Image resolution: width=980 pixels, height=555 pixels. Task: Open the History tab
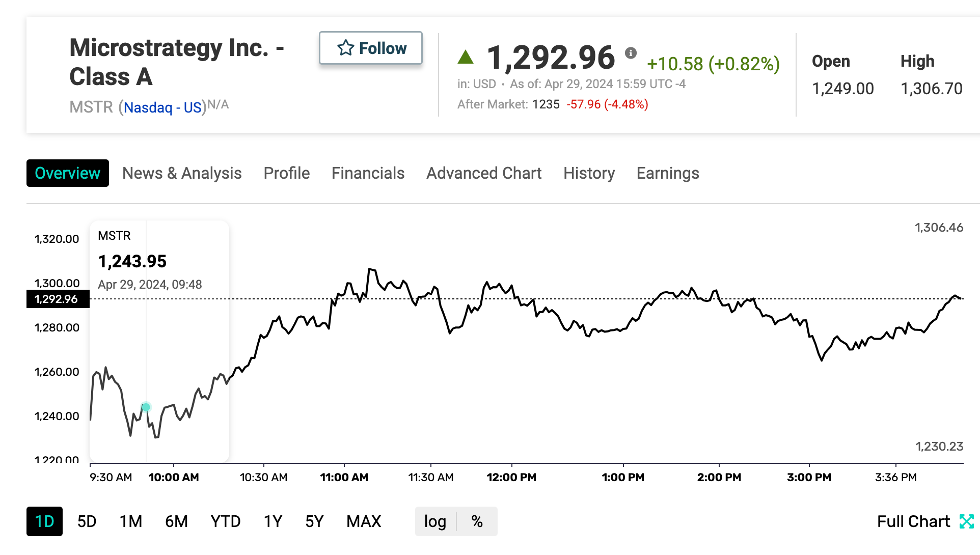point(589,173)
